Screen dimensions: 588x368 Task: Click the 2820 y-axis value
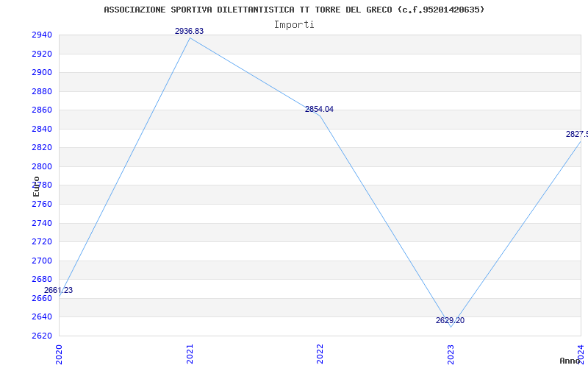pyautogui.click(x=42, y=148)
